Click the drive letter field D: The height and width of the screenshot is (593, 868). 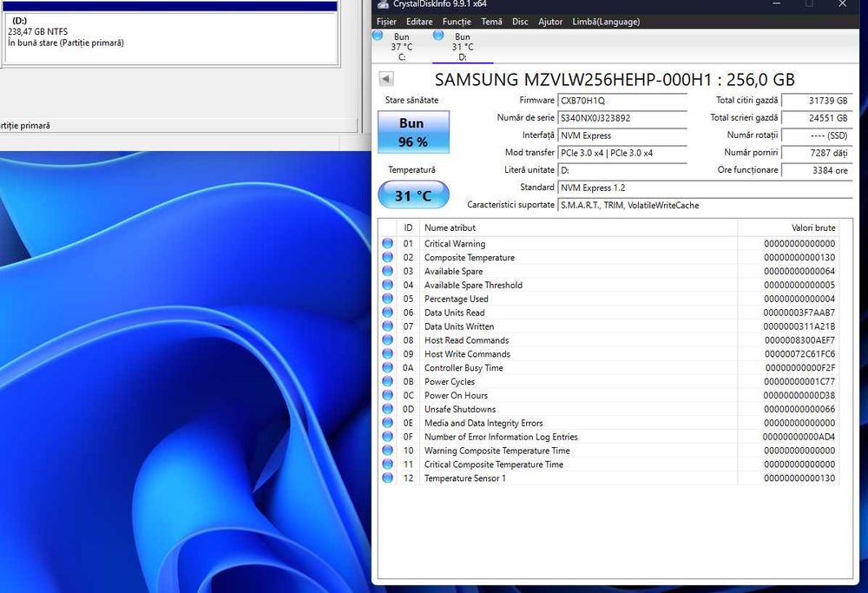tap(622, 170)
